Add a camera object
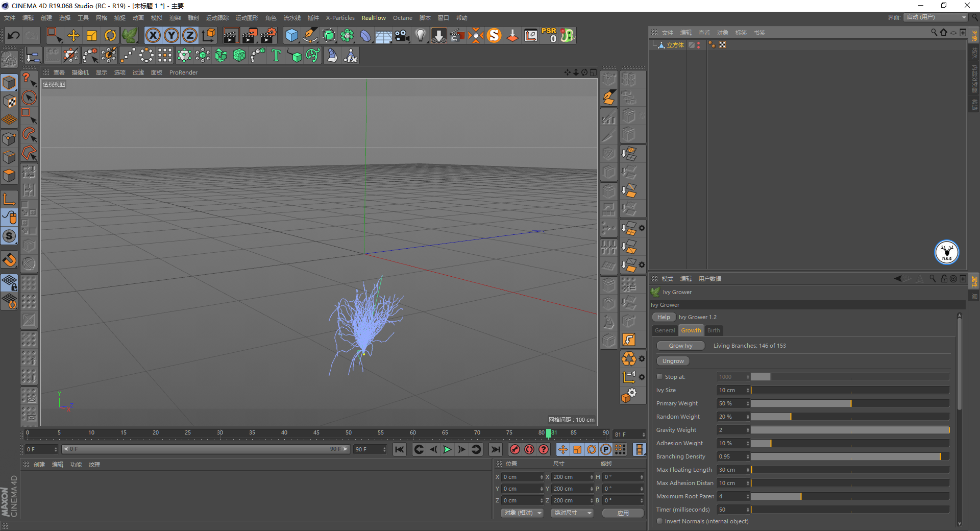This screenshot has width=980, height=531. (402, 35)
